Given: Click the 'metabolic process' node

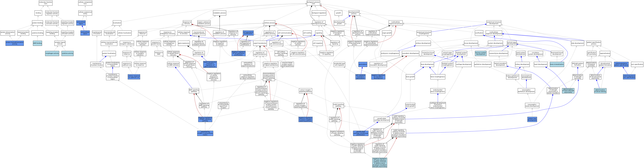Looking at the screenshot, I should click(220, 13).
